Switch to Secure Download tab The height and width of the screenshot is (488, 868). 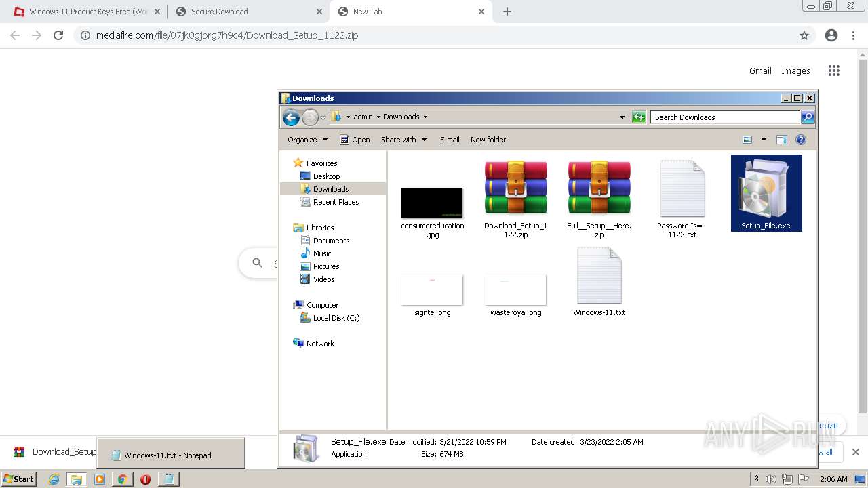(248, 12)
